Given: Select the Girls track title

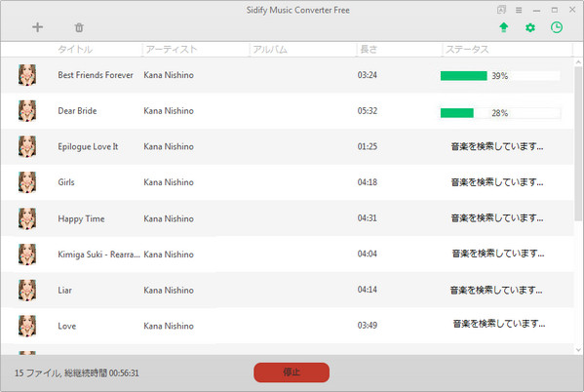Looking at the screenshot, I should click(x=66, y=182).
